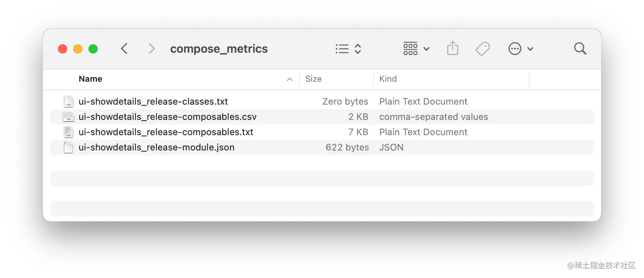Screen dimensions: 644x278
Task: Select ui-showdetails_release-composables.txt file
Action: click(x=166, y=132)
